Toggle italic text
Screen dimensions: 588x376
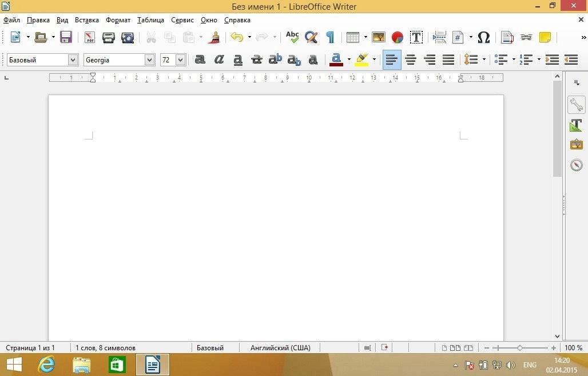tap(219, 60)
